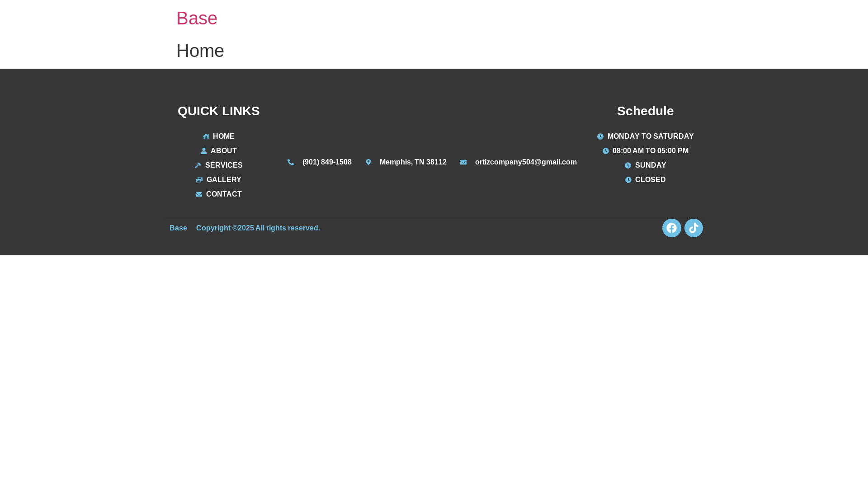Click the map pin icon beside Memphis
The width and height of the screenshot is (868, 488).
[x=368, y=162]
